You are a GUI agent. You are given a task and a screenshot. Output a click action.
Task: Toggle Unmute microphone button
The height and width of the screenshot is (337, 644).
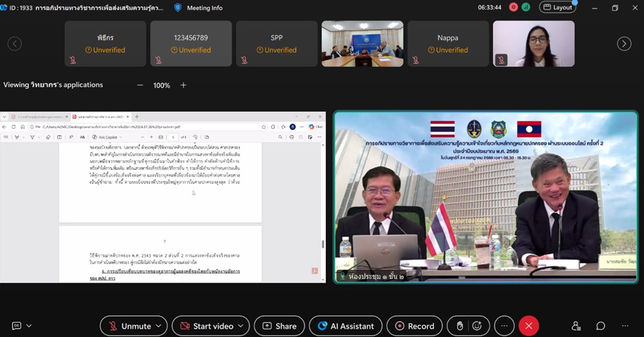130,326
